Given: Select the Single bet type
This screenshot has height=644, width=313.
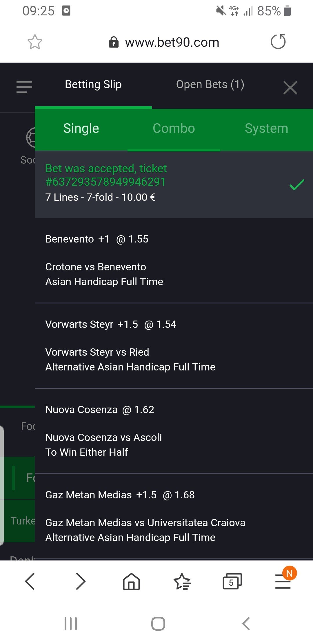Looking at the screenshot, I should point(81,129).
